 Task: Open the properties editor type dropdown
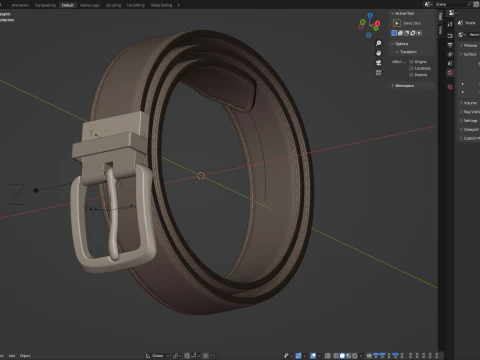pyautogui.click(x=452, y=13)
